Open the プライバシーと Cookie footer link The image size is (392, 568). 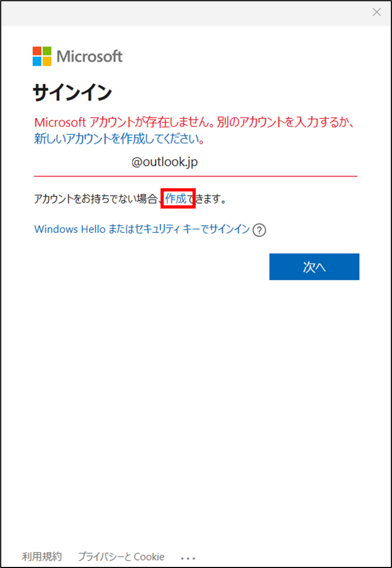coord(121,556)
